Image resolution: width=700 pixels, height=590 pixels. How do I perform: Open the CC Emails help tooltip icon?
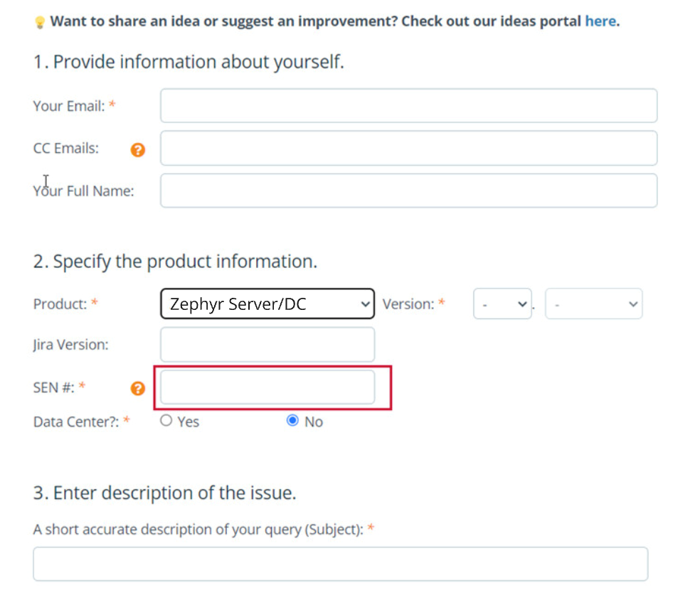(x=137, y=150)
